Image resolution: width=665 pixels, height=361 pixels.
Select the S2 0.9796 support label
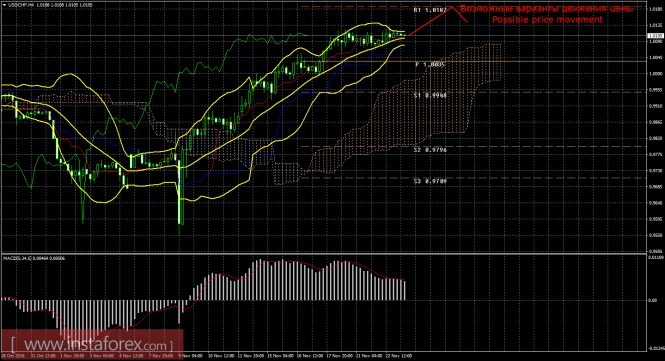(x=430, y=150)
